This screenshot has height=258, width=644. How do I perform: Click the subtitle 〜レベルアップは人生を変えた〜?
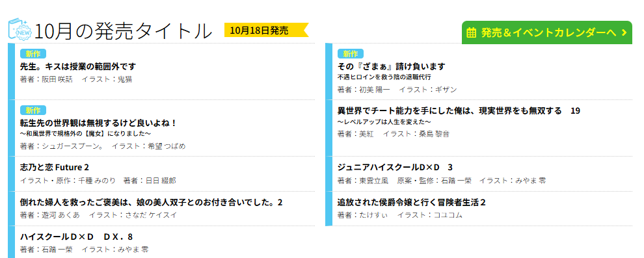pos(384,122)
